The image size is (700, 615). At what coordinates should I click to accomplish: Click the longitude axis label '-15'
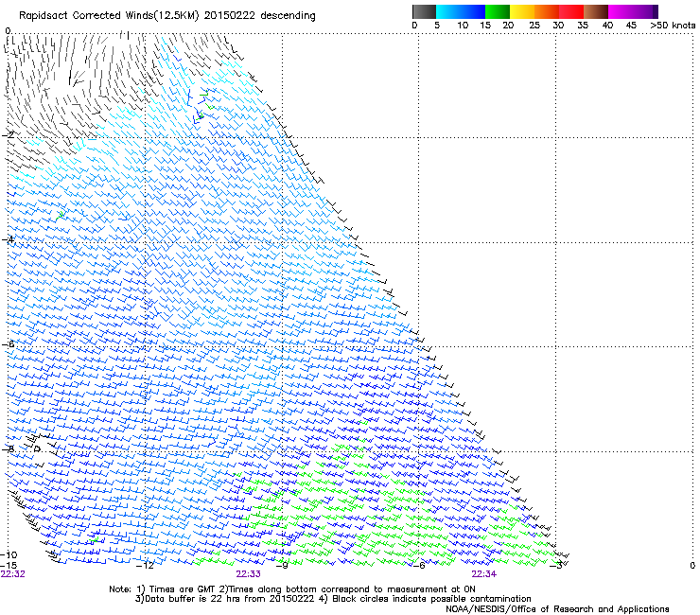pos(9,566)
